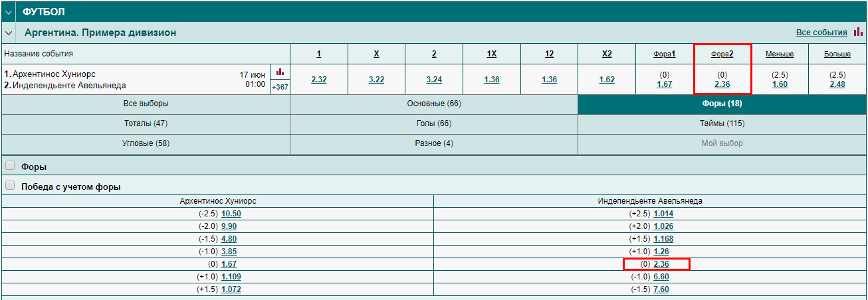Collapse Аргентина. Примера дивизион league chevron
The image size is (868, 300).
(x=9, y=33)
